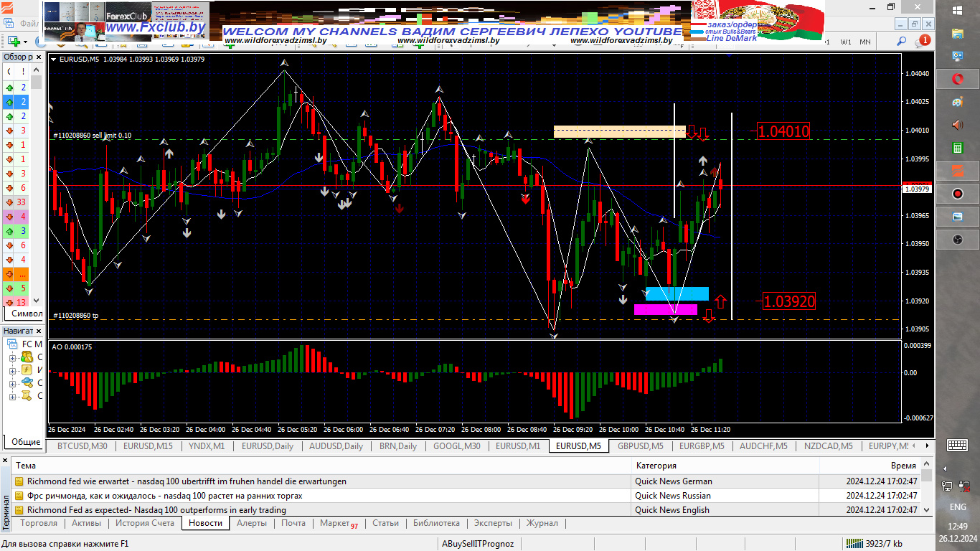
Task: Click the news list scroll down arrow
Action: click(x=926, y=509)
